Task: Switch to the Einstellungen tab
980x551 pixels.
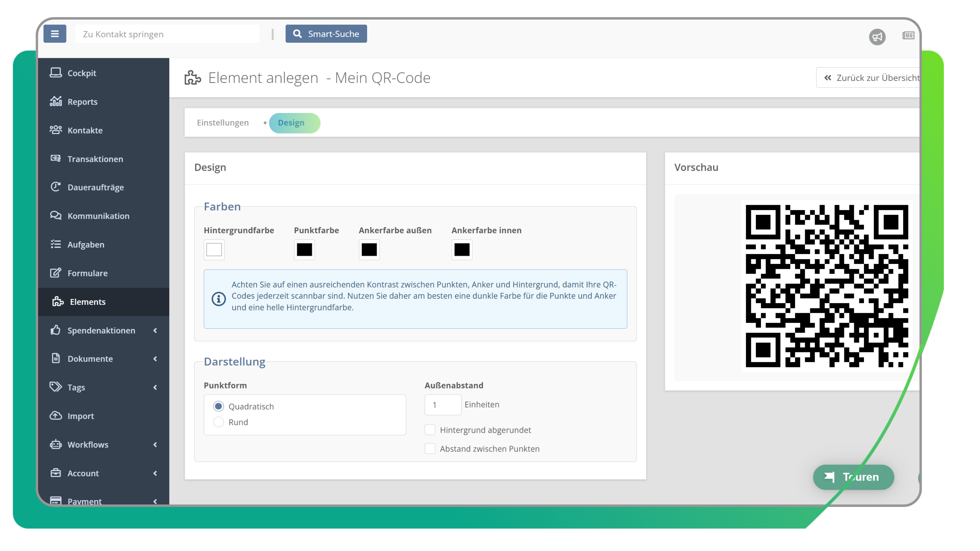Action: point(223,122)
